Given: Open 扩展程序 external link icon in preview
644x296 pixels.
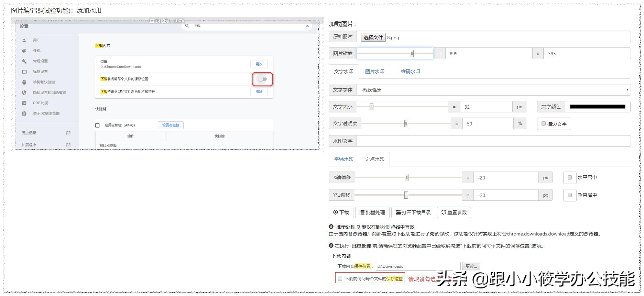Looking at the screenshot, I should click(68, 145).
